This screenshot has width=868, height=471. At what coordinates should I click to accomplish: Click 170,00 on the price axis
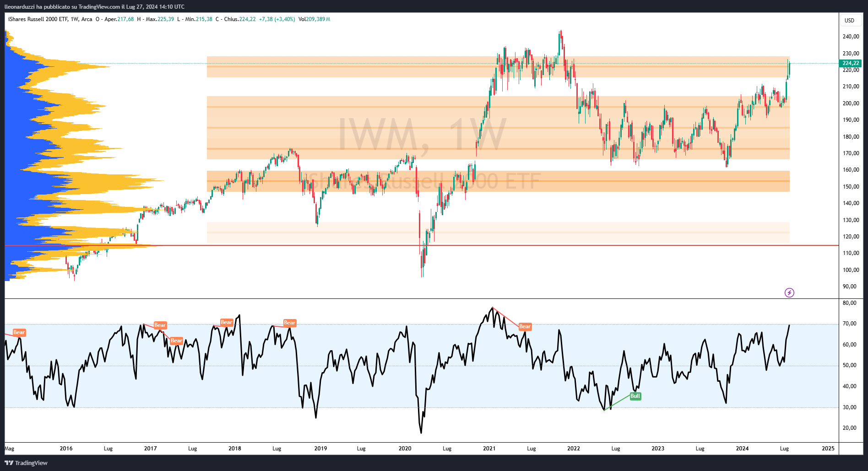[x=851, y=153]
